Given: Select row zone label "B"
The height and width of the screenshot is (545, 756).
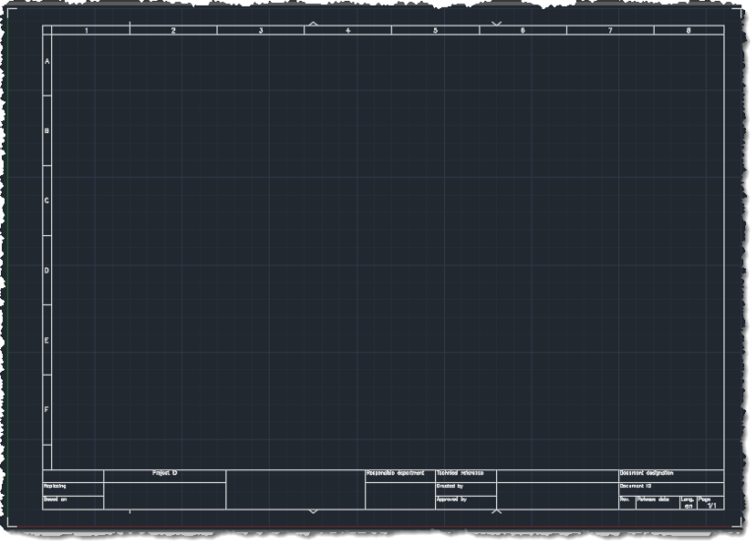Looking at the screenshot, I should point(47,131).
